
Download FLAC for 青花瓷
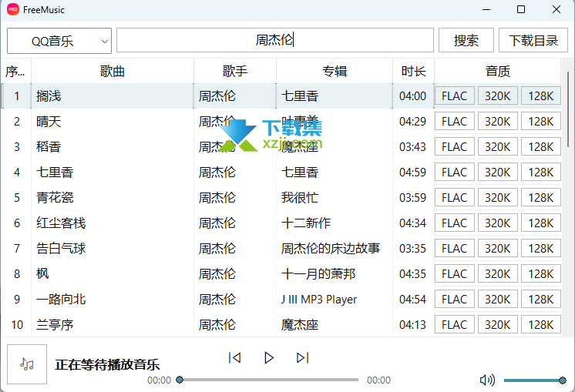(x=455, y=197)
